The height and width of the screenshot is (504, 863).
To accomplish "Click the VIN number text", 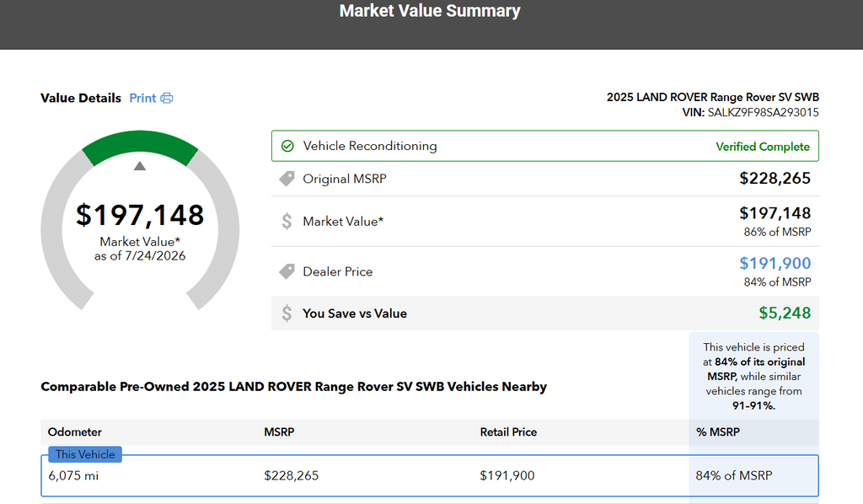I will click(x=763, y=113).
